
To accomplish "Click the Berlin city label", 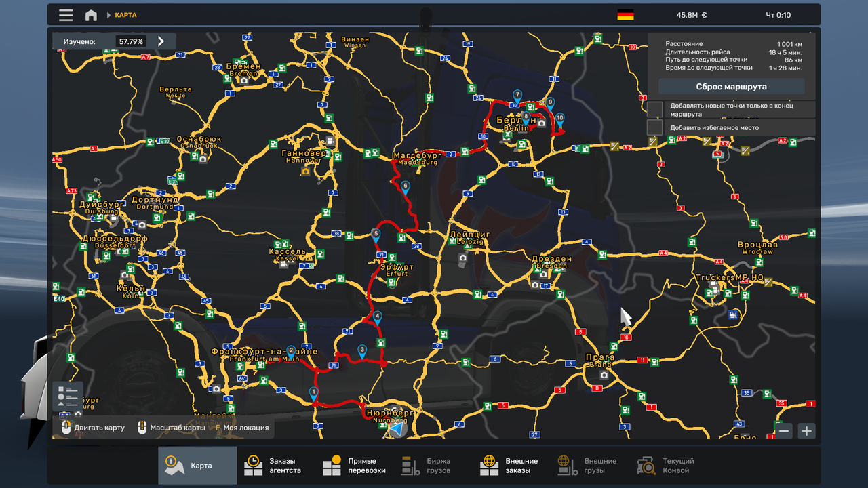I will coord(516,128).
